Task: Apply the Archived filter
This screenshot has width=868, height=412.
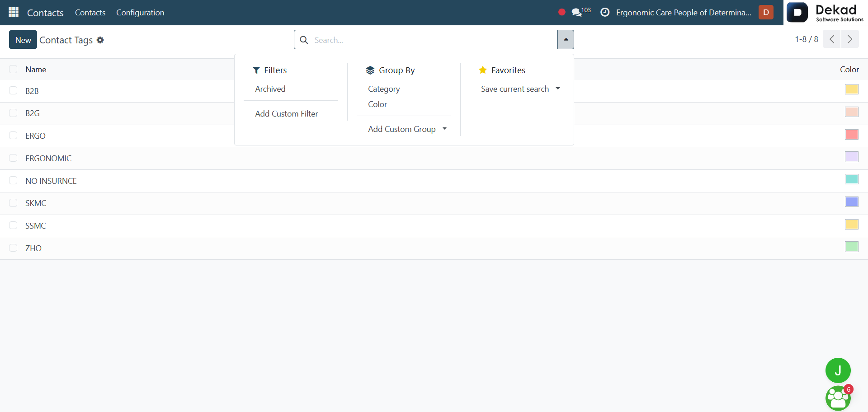Action: coord(270,89)
